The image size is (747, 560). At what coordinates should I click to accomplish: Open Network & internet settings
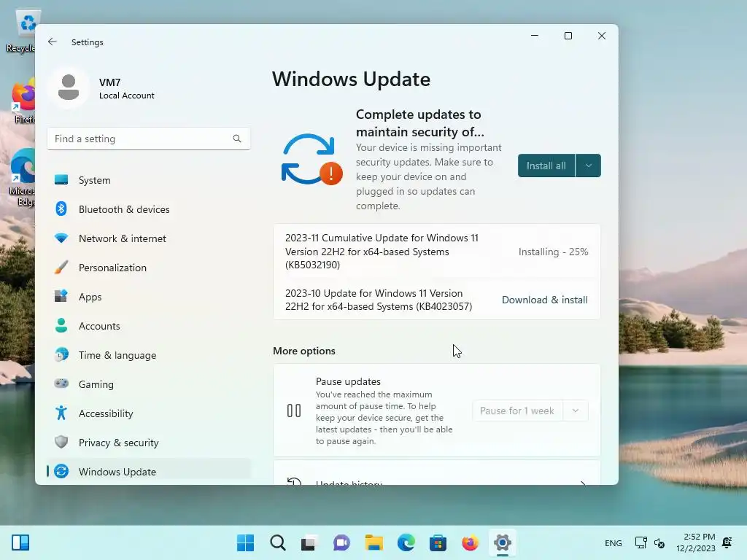(x=149, y=238)
